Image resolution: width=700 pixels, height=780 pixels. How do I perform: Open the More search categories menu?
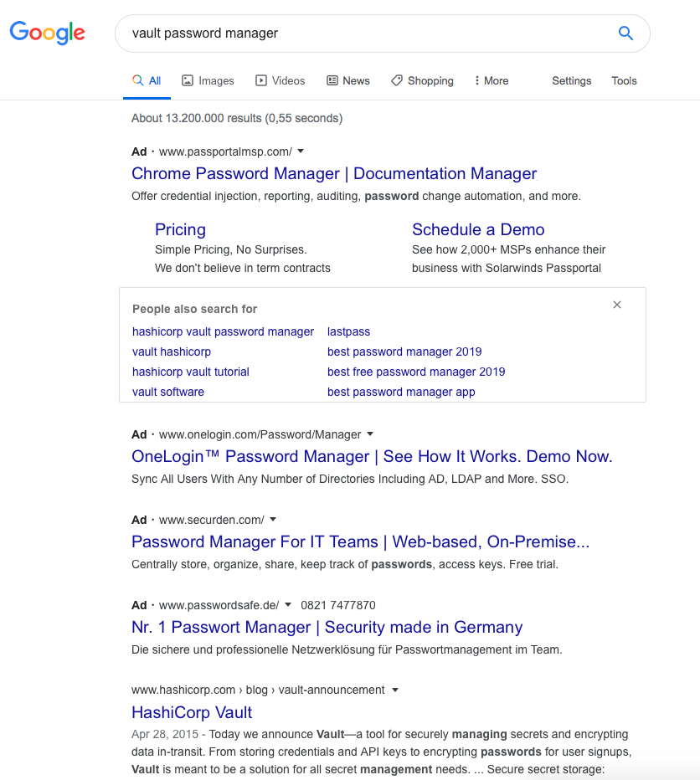click(x=492, y=80)
